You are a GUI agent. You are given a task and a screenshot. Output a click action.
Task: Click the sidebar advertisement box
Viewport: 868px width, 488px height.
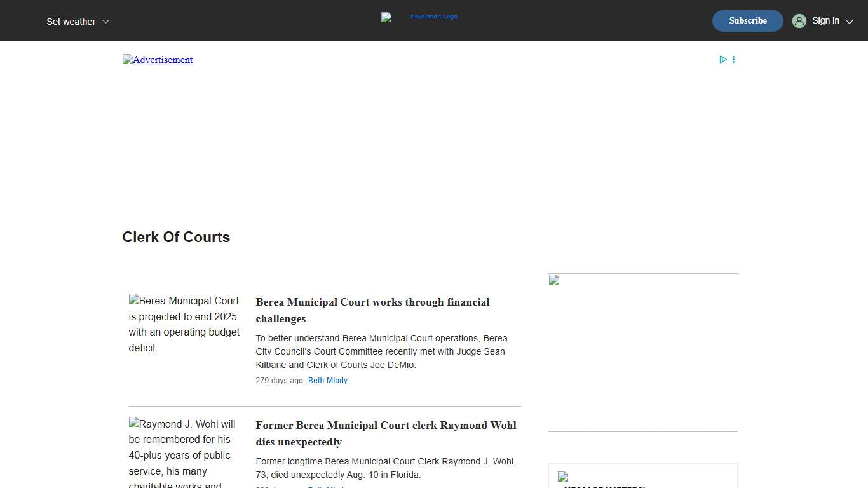(x=642, y=352)
